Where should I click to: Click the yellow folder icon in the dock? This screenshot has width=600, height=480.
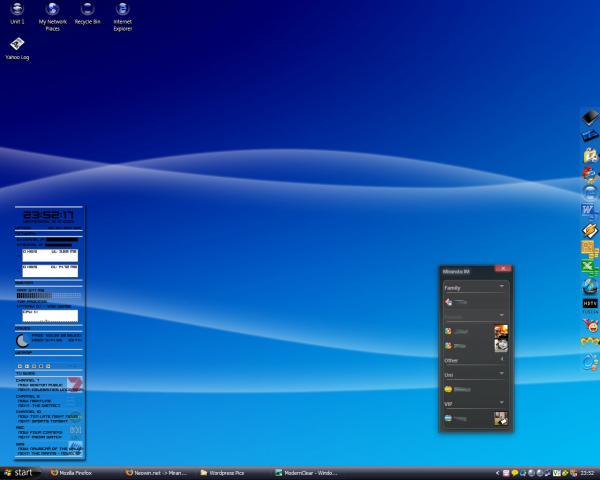point(590,155)
